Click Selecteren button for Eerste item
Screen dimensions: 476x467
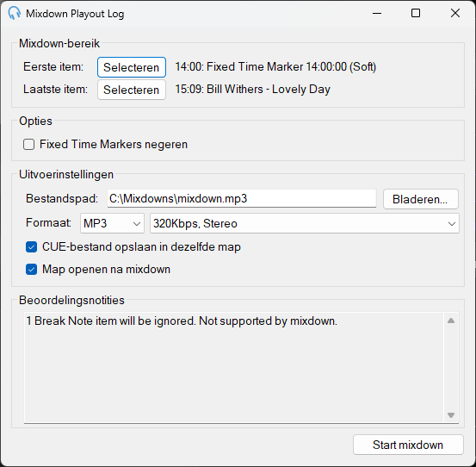(132, 67)
